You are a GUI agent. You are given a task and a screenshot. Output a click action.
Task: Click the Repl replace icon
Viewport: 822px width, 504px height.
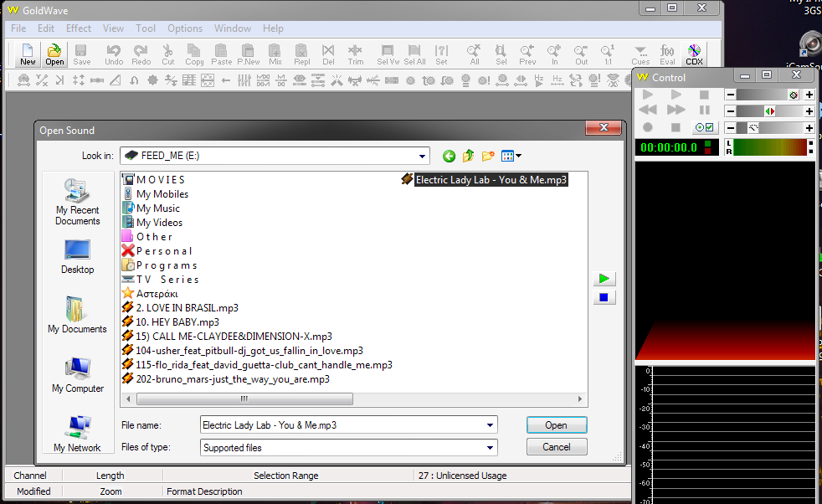[301, 54]
